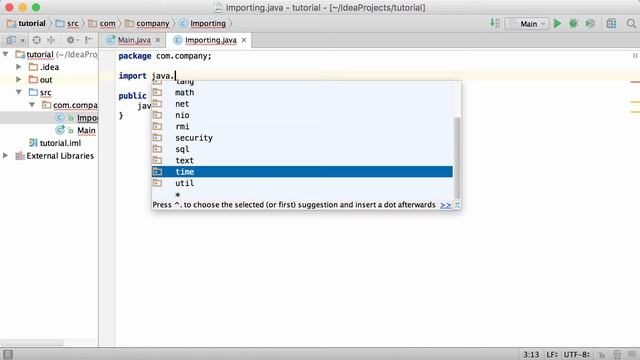Choose asterisk wildcard suggestion
The image size is (640, 360).
coord(302,194)
